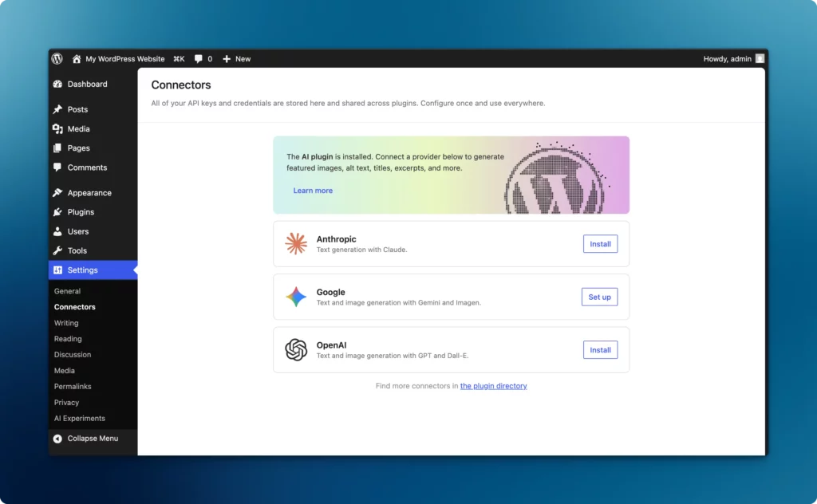This screenshot has width=817, height=504.
Task: Open AI Experiments settings submenu
Action: 80,418
